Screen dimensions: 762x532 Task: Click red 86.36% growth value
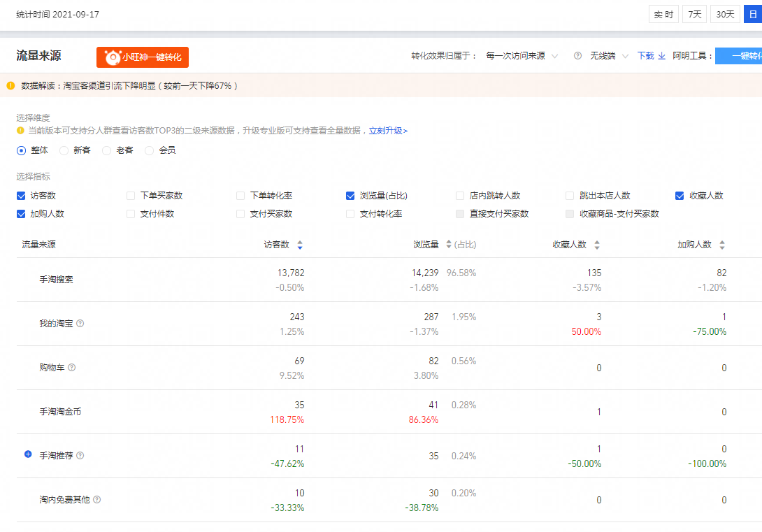click(x=423, y=419)
